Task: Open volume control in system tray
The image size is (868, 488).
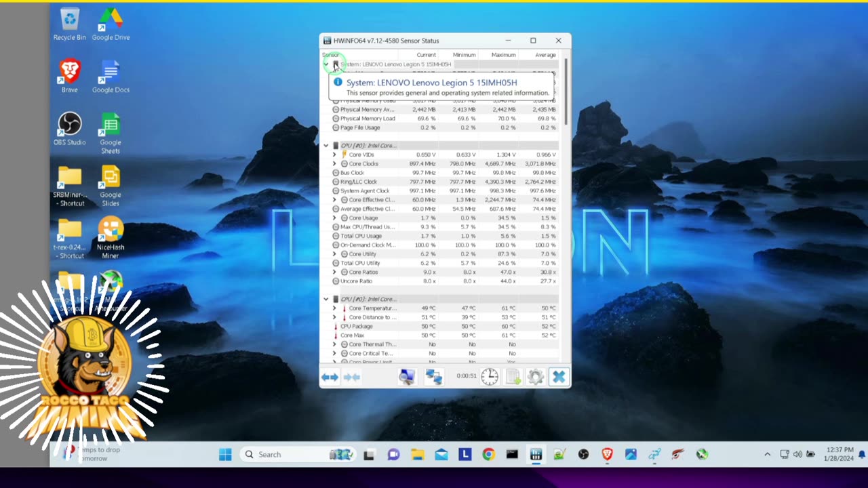Action: pyautogui.click(x=797, y=454)
